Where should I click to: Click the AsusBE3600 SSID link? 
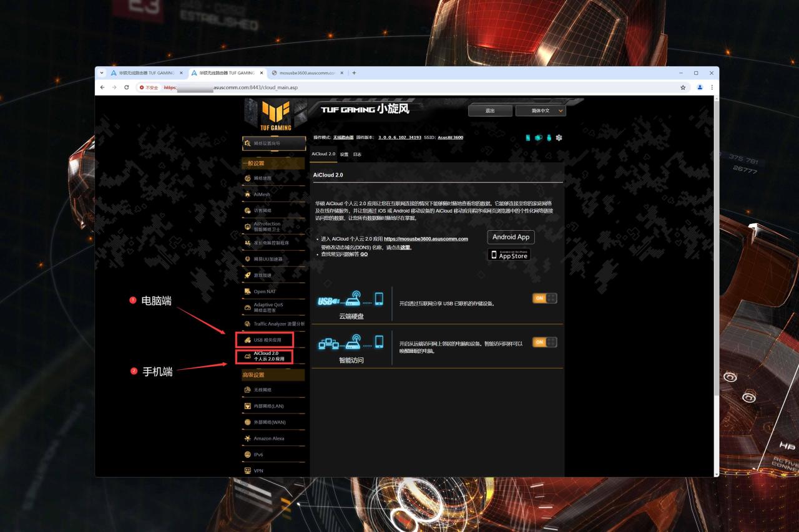pyautogui.click(x=450, y=137)
